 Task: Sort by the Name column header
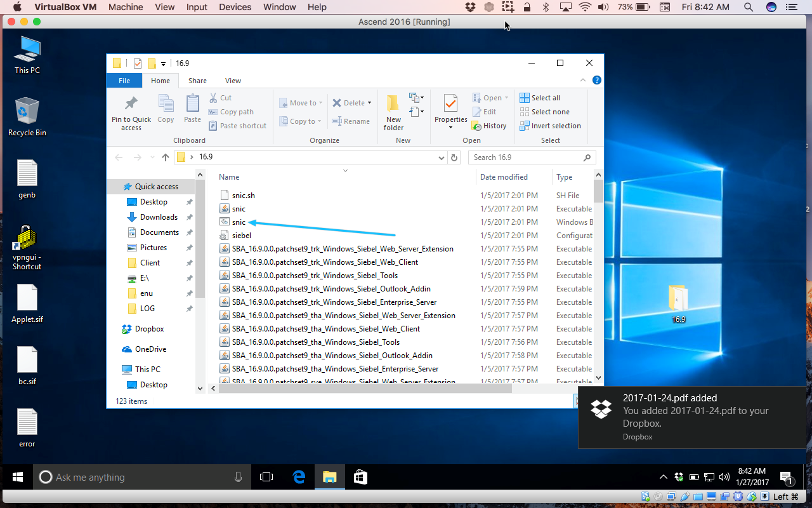[x=229, y=177]
